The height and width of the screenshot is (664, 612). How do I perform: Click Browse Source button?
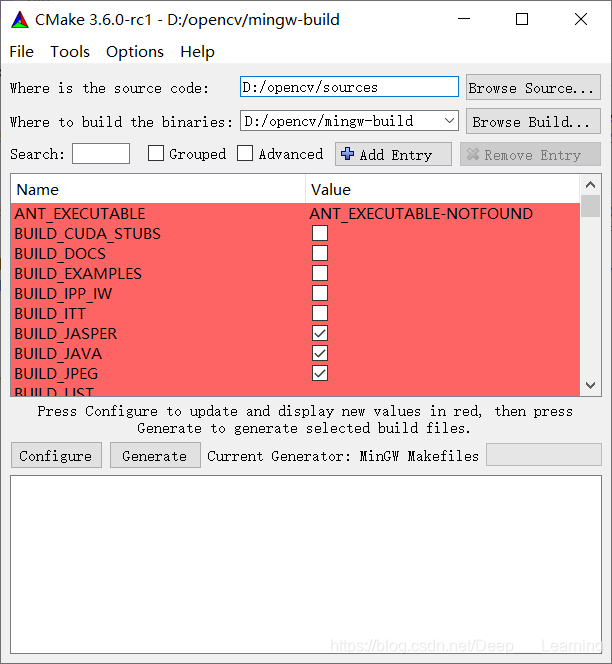click(533, 88)
